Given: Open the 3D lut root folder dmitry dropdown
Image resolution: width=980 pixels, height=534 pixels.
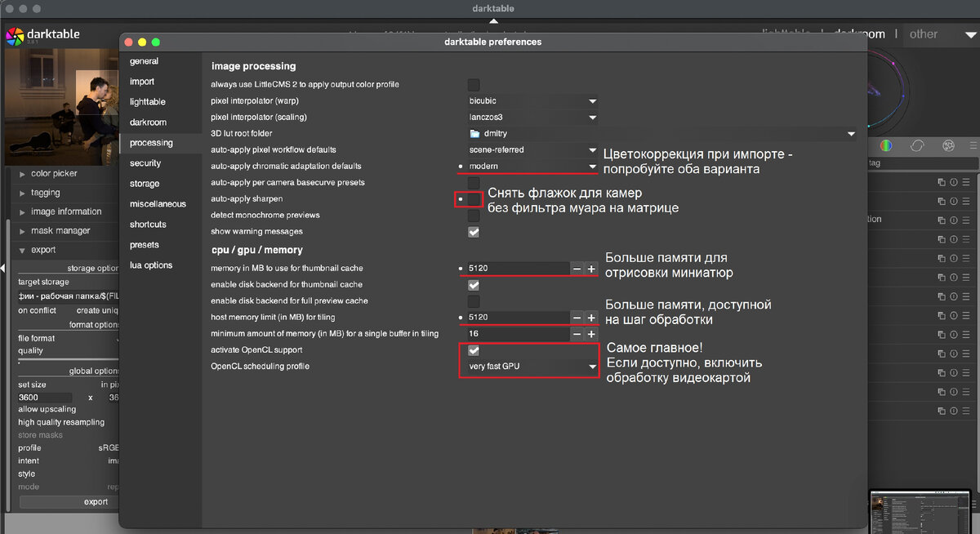Looking at the screenshot, I should coord(662,133).
